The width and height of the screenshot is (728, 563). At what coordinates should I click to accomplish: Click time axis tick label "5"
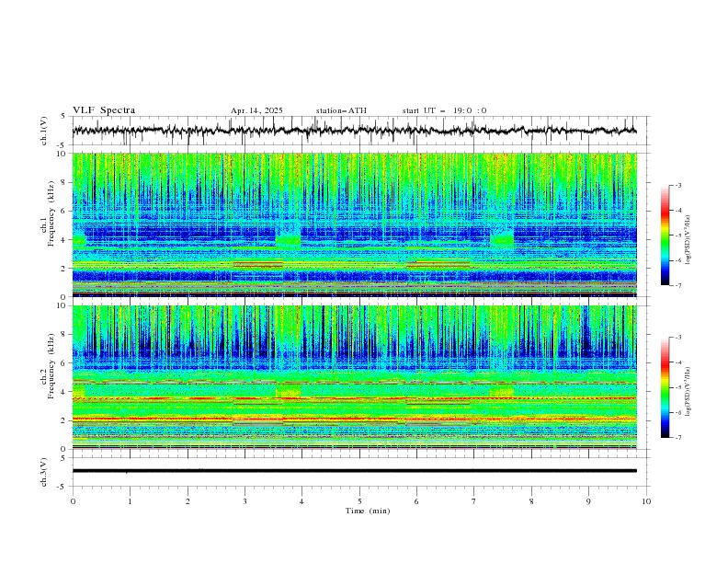(359, 501)
